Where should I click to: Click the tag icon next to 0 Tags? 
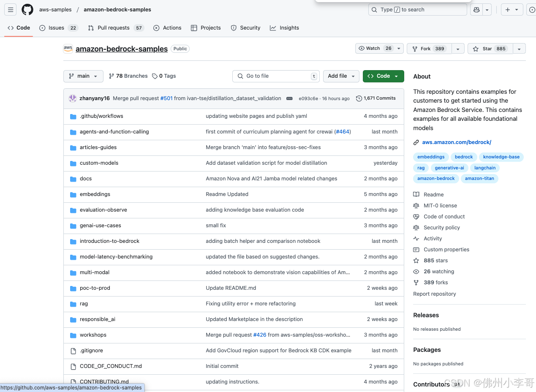click(x=155, y=76)
